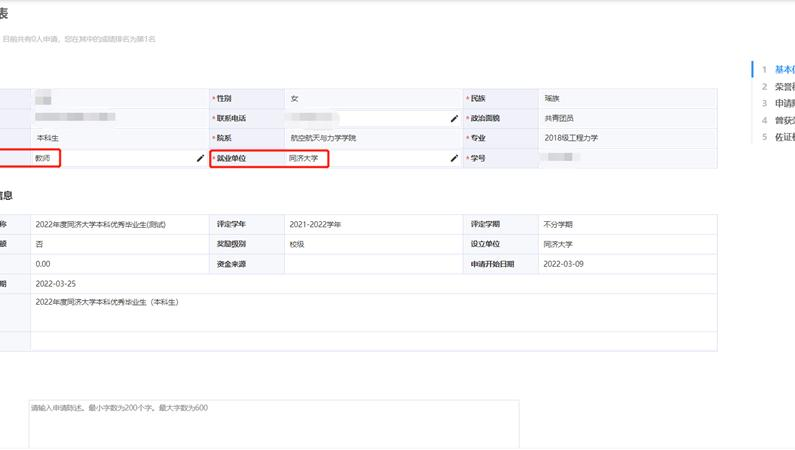
Task: Click the 院系 value 航空航天与力学学院
Action: pyautogui.click(x=323, y=138)
